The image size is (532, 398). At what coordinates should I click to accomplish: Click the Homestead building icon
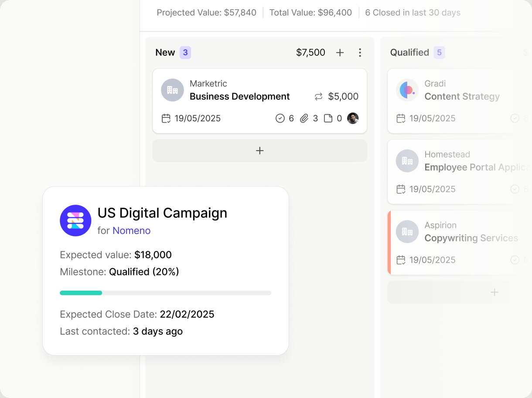tap(407, 161)
